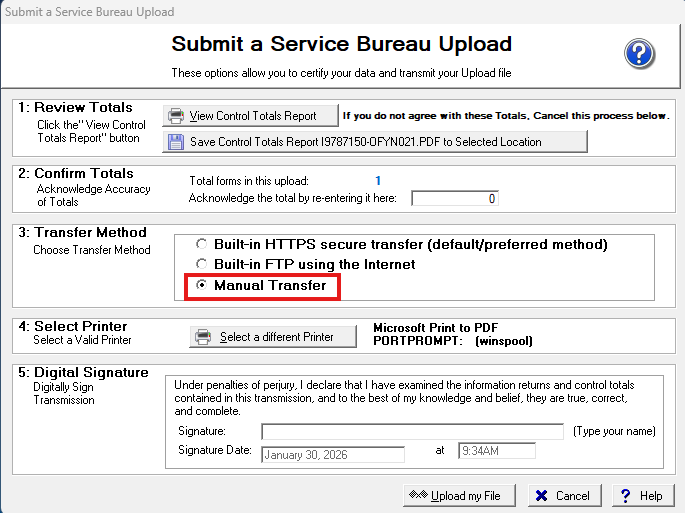Choose Built-in FTP using the Internet

(x=203, y=265)
